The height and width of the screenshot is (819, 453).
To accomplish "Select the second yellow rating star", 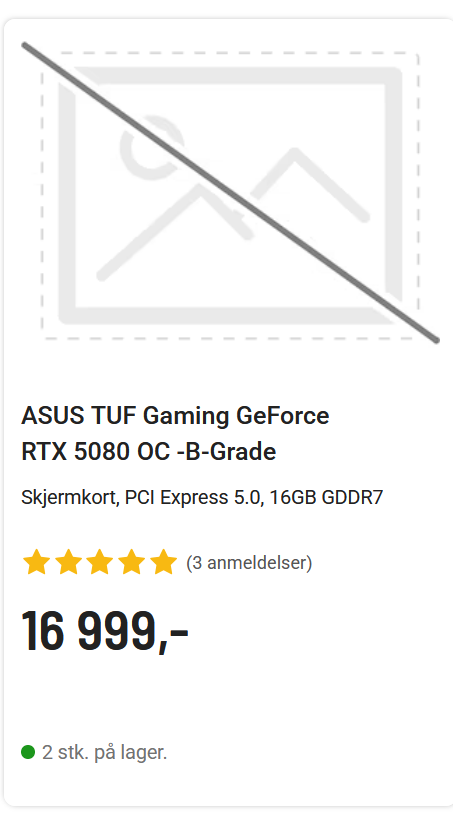I will (68, 563).
